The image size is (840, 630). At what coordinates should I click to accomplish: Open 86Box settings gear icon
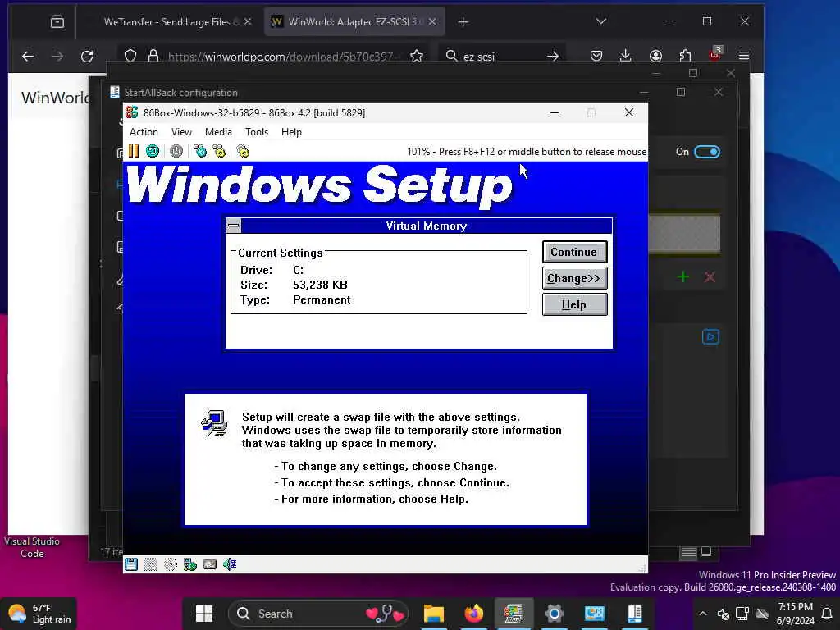[x=243, y=152]
